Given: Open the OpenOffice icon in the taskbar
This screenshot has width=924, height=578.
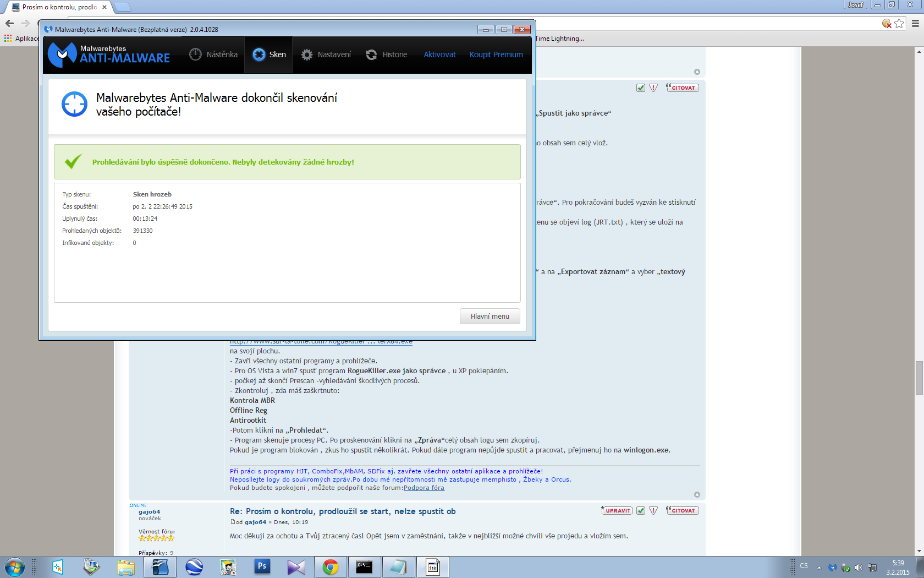Looking at the screenshot, I should pyautogui.click(x=160, y=567).
